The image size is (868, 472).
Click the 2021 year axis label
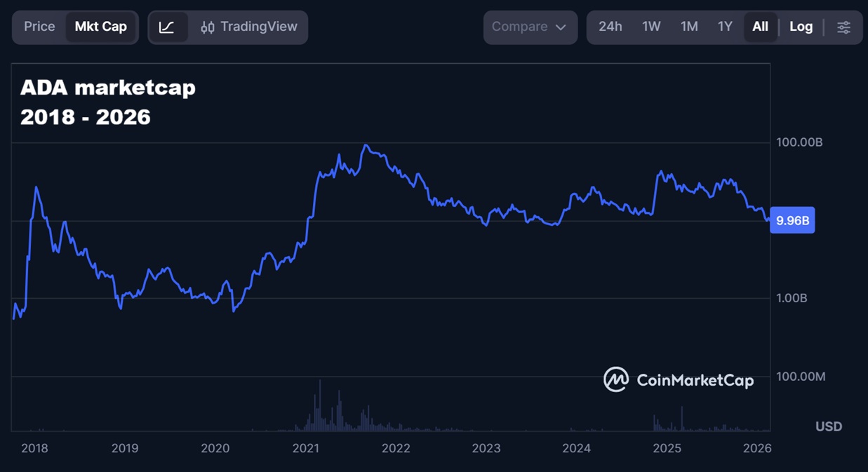pyautogui.click(x=306, y=448)
